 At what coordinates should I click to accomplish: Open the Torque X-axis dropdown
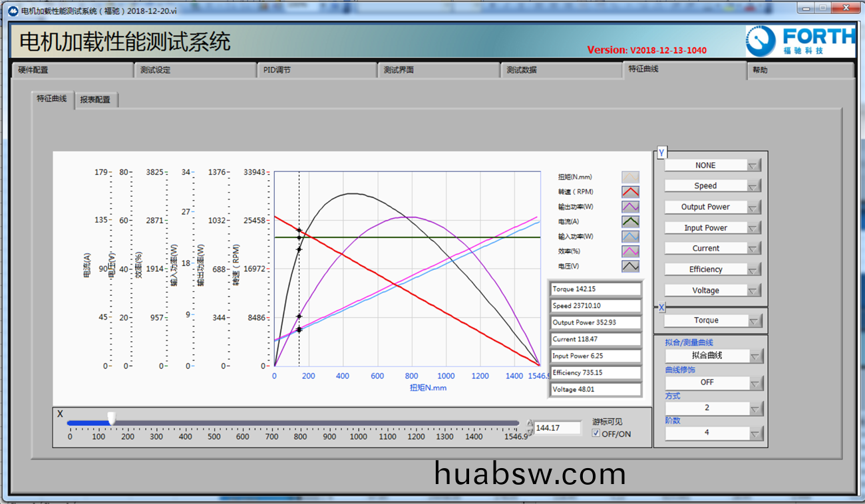[x=754, y=321]
